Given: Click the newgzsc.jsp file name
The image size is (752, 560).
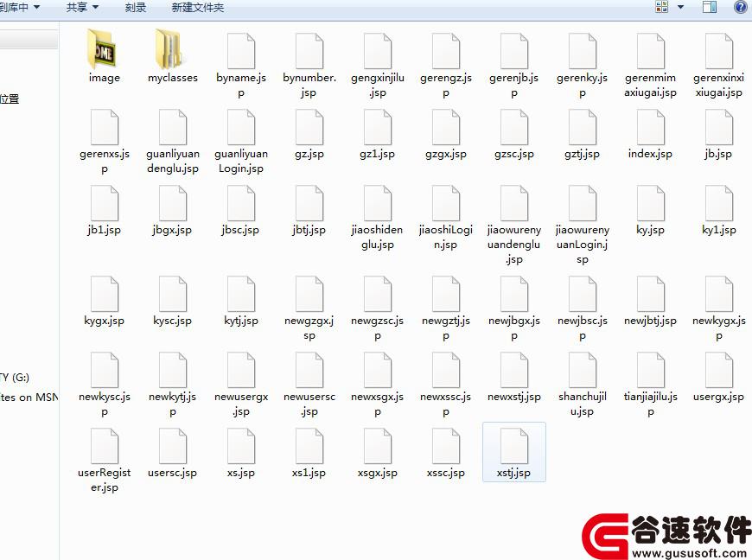Looking at the screenshot, I should pyautogui.click(x=378, y=328).
